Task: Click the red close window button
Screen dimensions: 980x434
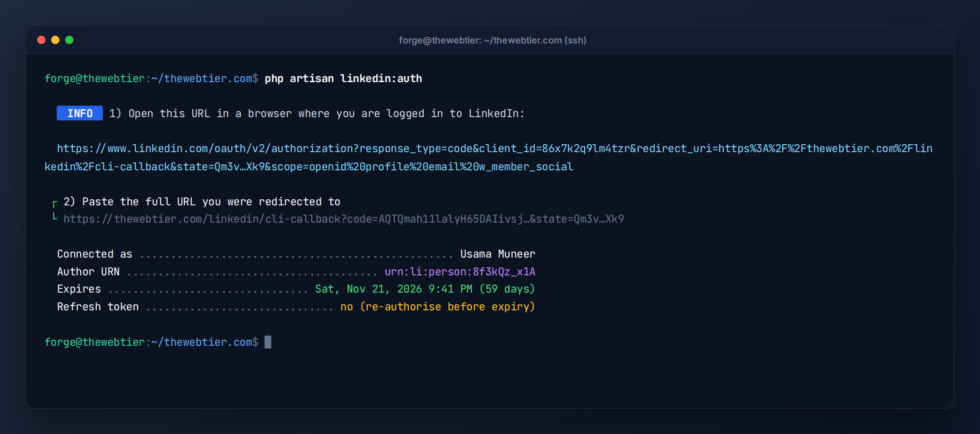Action: (x=41, y=40)
